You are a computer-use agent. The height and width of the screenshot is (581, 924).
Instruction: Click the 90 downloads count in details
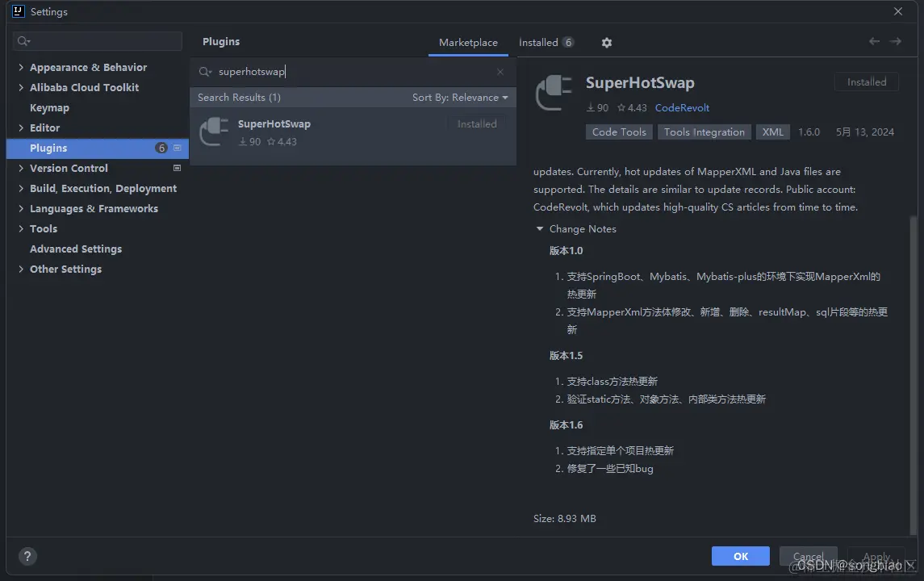click(597, 108)
